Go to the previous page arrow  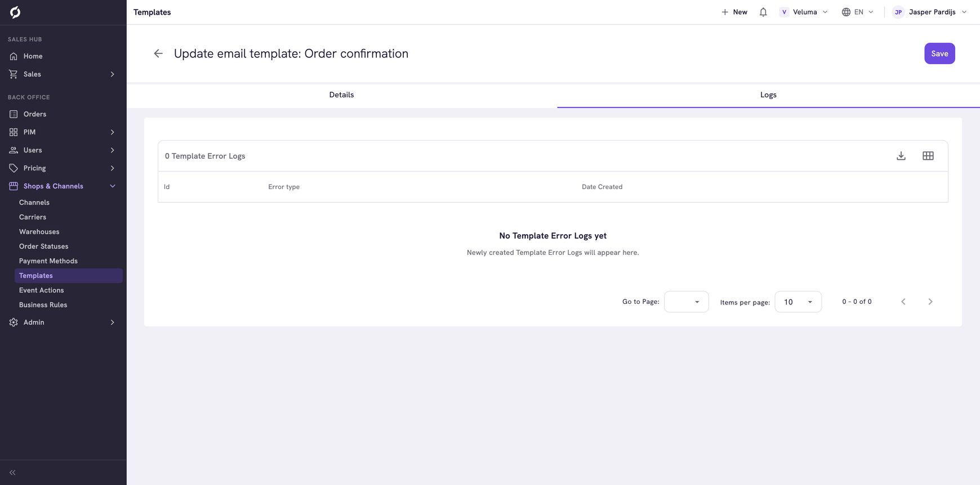(x=903, y=302)
